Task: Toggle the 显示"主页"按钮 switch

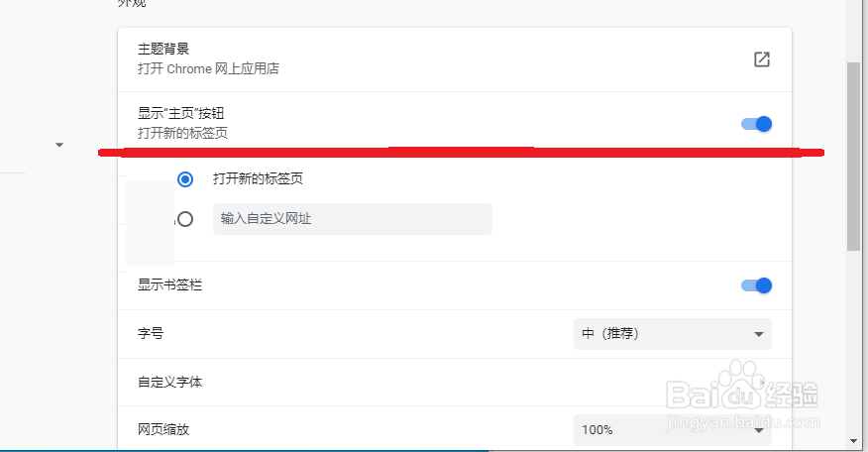Action: [756, 124]
